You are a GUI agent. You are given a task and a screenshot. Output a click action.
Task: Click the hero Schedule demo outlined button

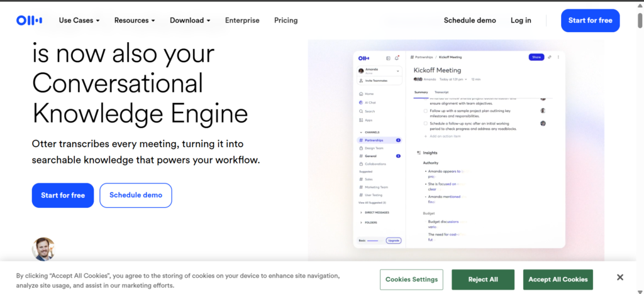coord(136,195)
